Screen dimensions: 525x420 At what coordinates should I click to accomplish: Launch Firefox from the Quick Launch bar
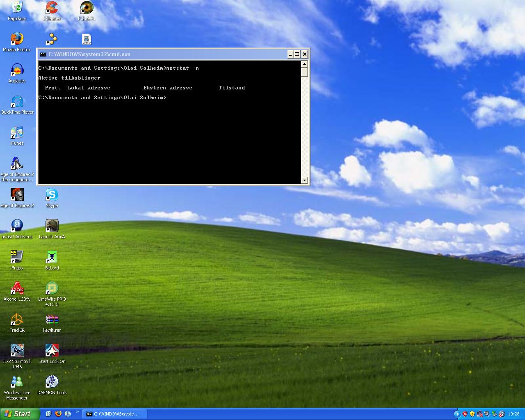coord(58,414)
